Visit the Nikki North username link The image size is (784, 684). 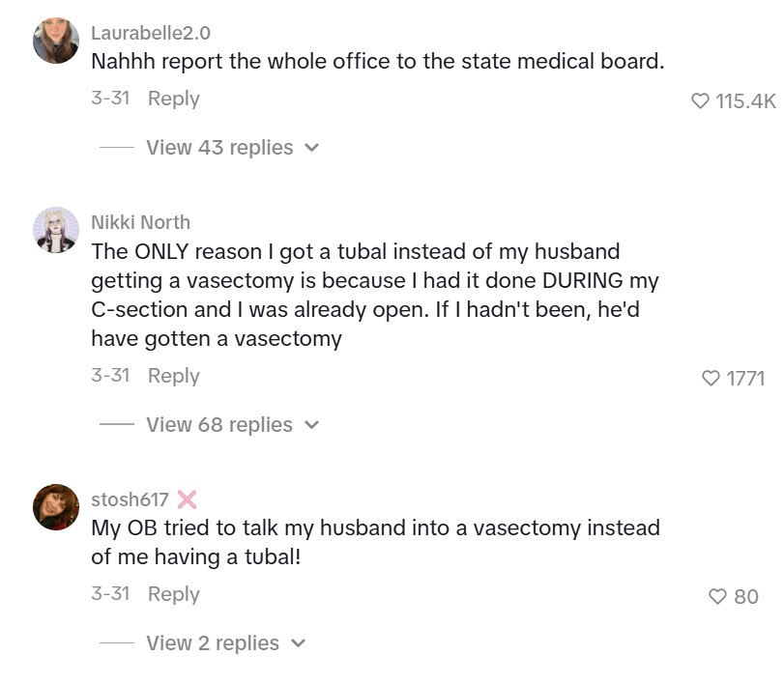click(x=140, y=222)
